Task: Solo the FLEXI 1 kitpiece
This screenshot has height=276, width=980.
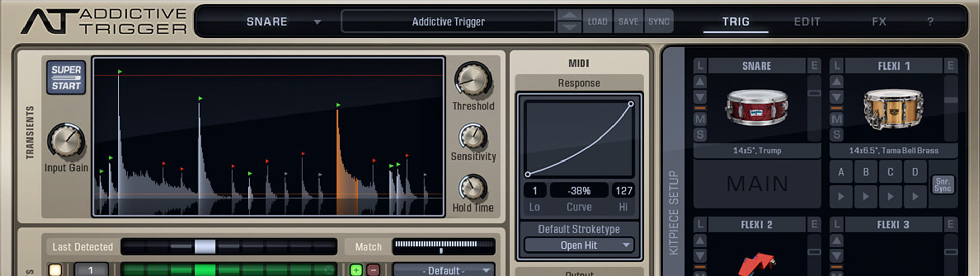Action: 836,134
